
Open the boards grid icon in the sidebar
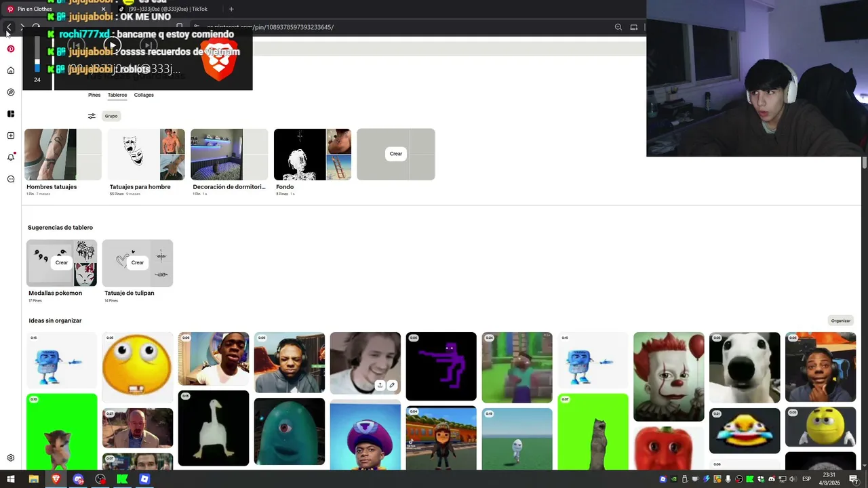pos(11,114)
